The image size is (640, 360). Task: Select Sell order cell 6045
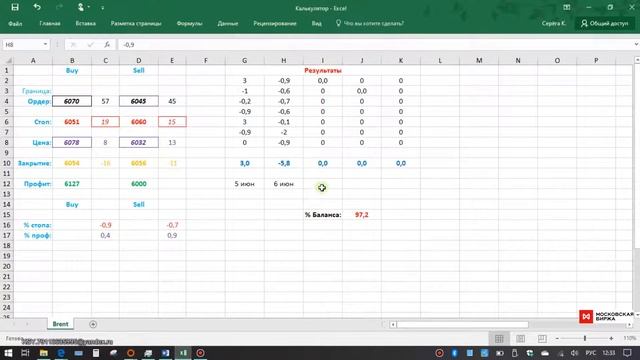pos(139,101)
